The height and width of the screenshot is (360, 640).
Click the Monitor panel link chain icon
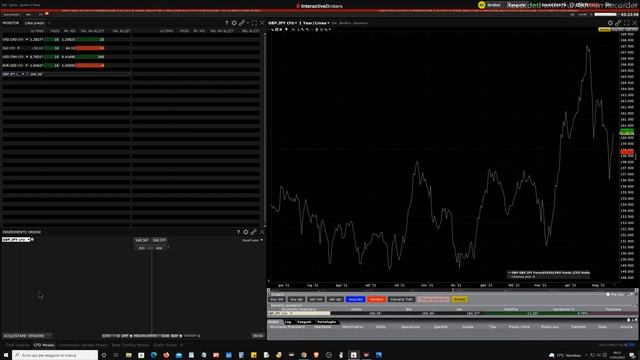pyautogui.click(x=242, y=23)
